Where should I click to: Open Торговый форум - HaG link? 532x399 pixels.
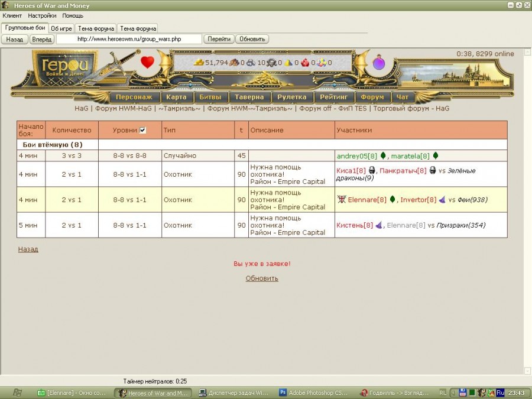point(411,108)
